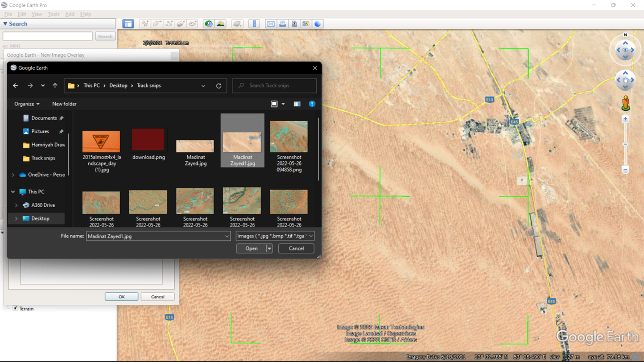
Task: Expand the address path dropdown chevron
Action: pos(203,86)
